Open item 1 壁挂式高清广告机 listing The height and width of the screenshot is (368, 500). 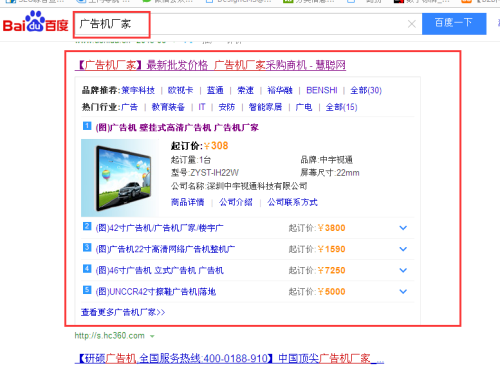click(x=177, y=127)
